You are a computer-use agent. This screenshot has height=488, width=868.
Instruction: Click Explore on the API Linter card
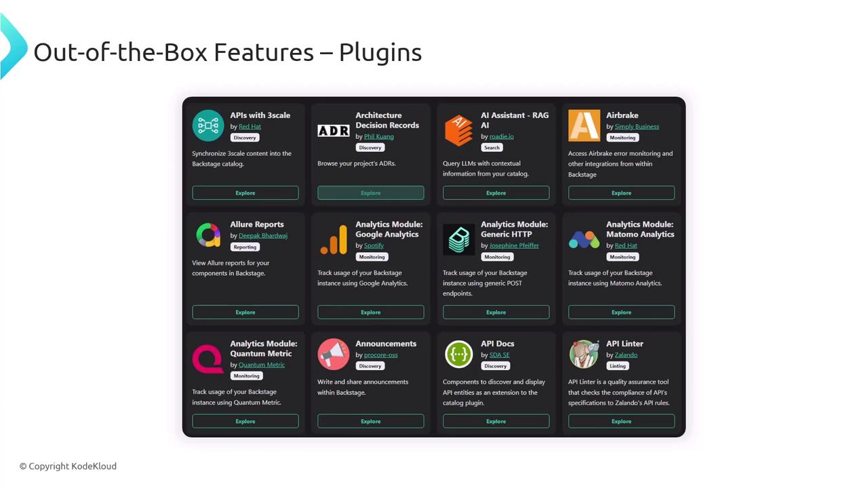coord(622,422)
